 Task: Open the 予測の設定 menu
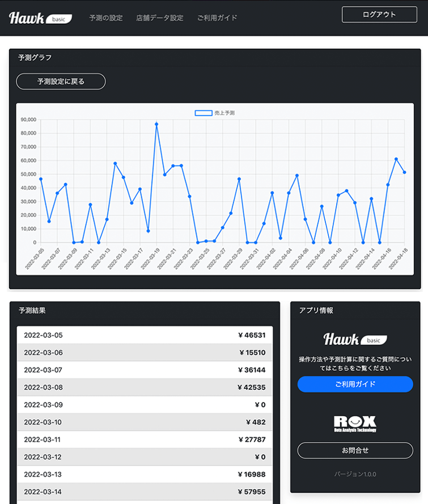click(105, 18)
